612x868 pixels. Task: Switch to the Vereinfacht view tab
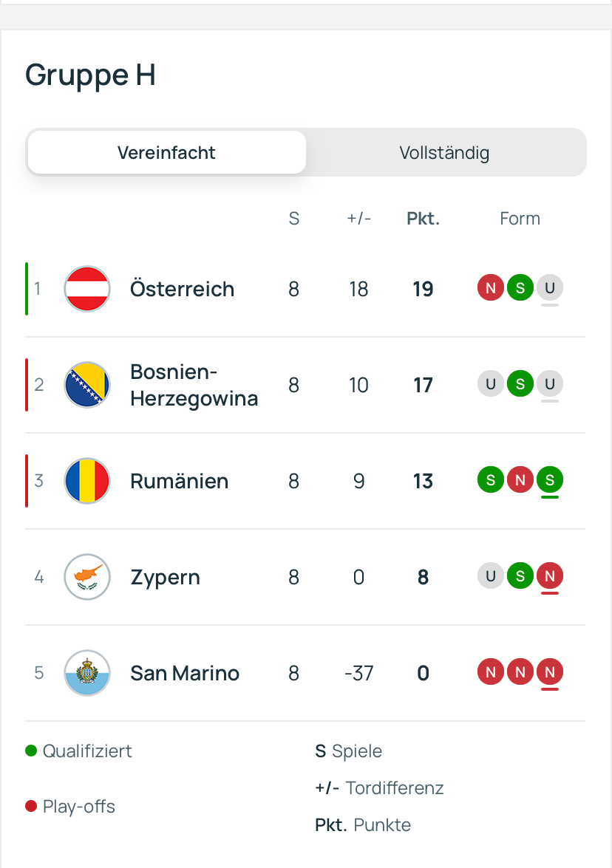point(166,153)
